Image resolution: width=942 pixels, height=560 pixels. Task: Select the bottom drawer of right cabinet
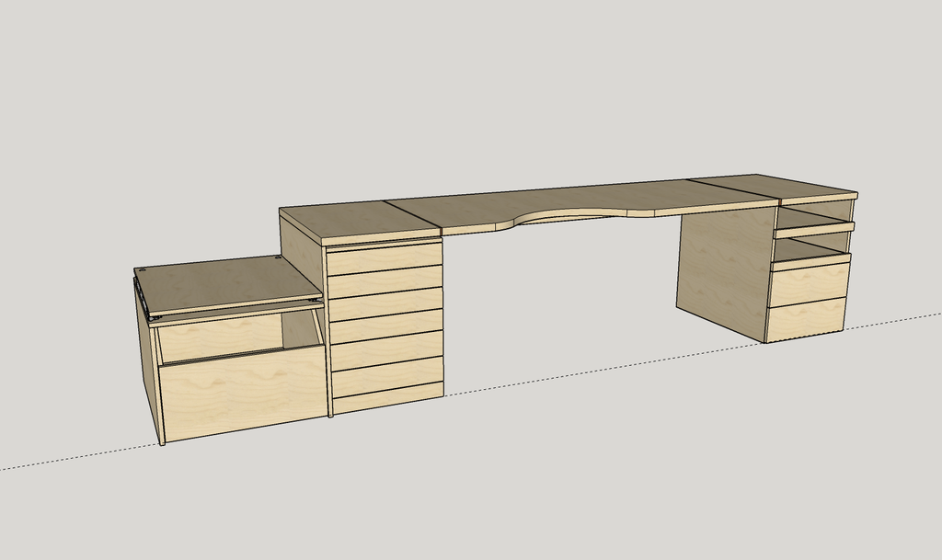coord(806,321)
